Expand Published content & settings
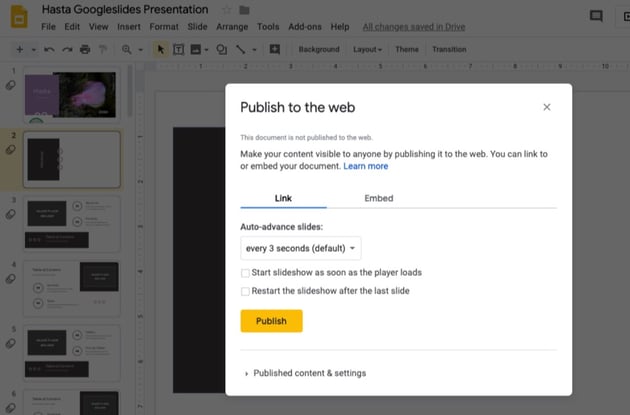This screenshot has height=415, width=630. click(x=307, y=373)
